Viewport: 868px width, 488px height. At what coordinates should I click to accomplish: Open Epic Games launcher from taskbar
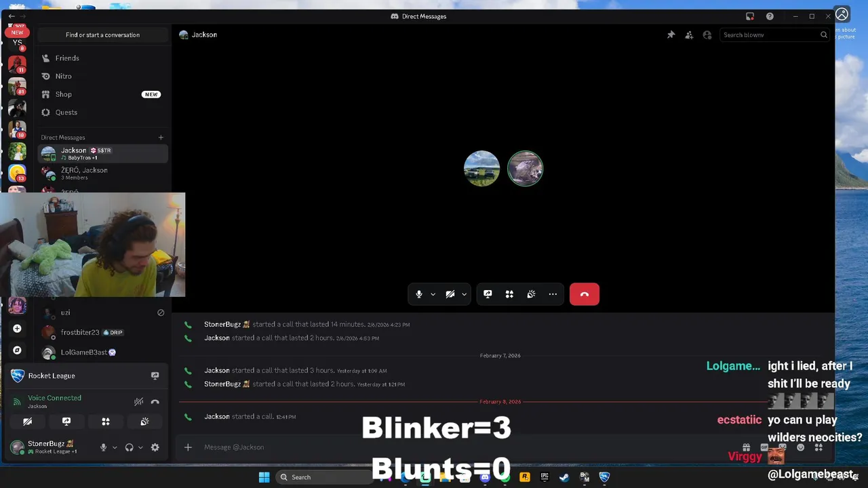coord(545,477)
